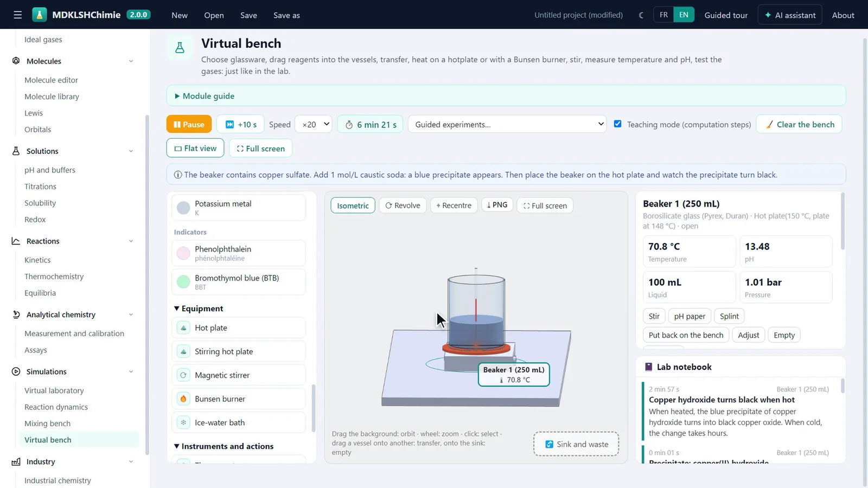The image size is (868, 488).
Task: Click the Virtual bench flask header icon
Action: tap(180, 48)
